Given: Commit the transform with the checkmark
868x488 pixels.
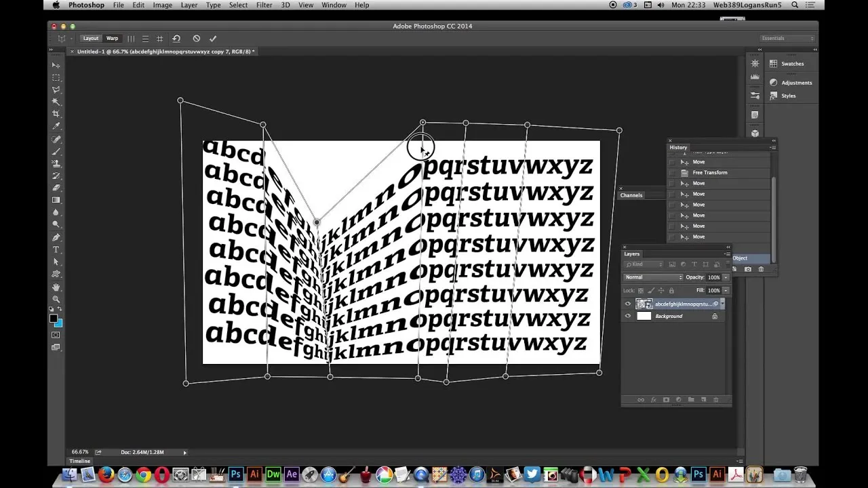Looking at the screenshot, I should click(212, 39).
